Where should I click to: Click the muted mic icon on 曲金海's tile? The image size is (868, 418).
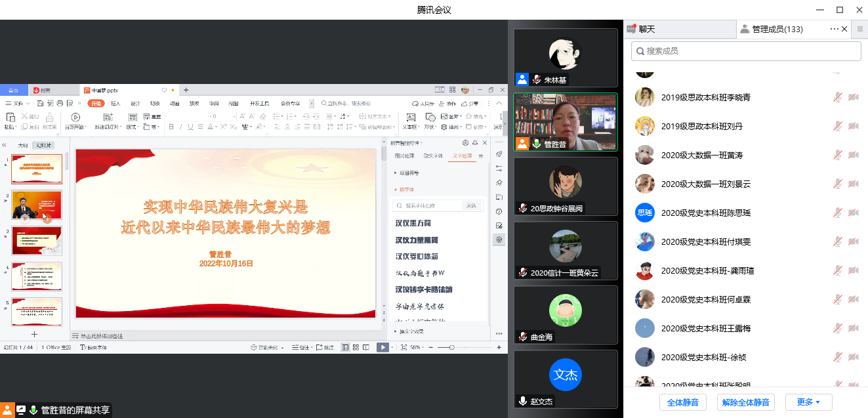pos(523,337)
